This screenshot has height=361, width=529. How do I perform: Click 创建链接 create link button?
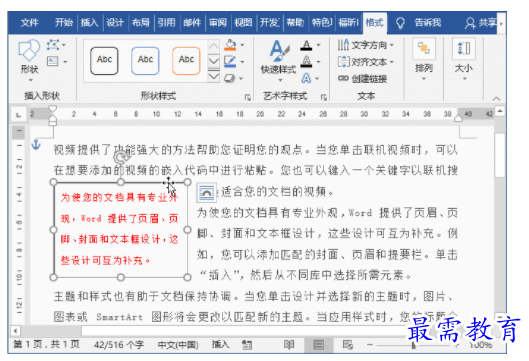tap(363, 79)
